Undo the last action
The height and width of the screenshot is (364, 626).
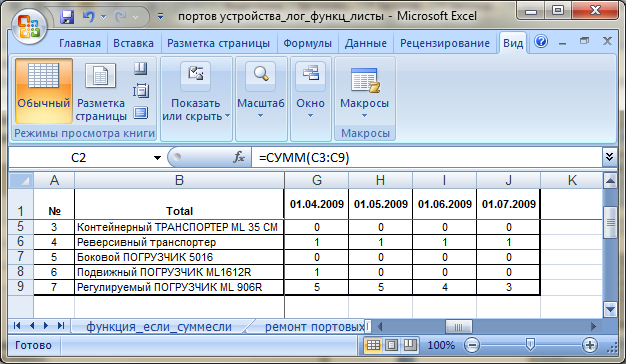(x=88, y=17)
